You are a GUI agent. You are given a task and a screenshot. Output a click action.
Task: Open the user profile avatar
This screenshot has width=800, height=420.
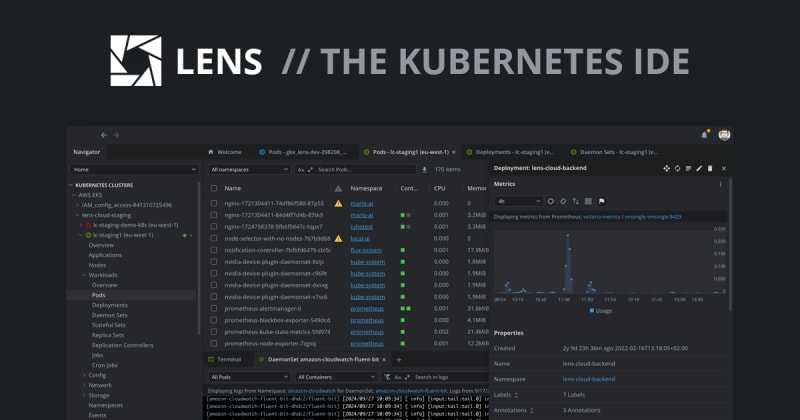[724, 135]
